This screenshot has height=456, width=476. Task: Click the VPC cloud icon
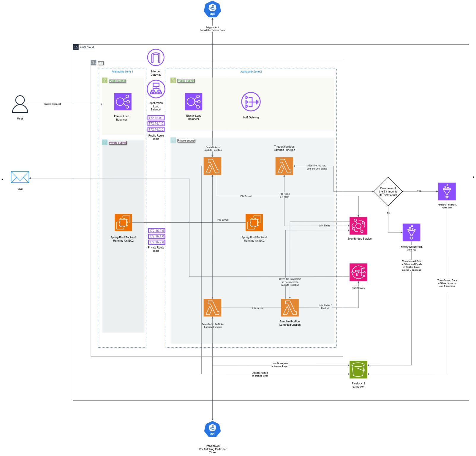94,63
